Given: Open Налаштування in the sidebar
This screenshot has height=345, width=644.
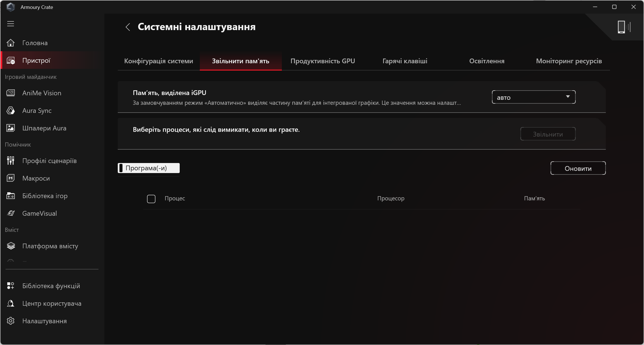Looking at the screenshot, I should tap(44, 321).
